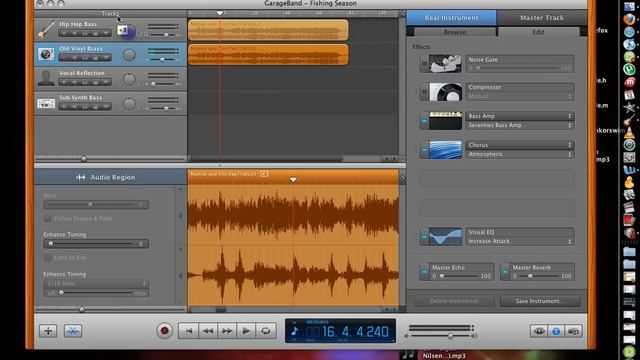Open the Enhance Timing note value dropdown
The image size is (640, 360).
tap(96, 283)
